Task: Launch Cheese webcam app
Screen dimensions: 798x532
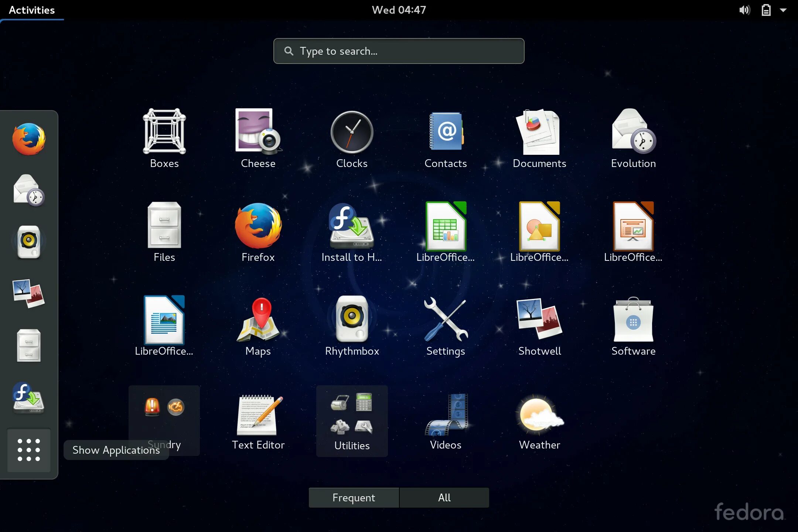Action: (258, 139)
